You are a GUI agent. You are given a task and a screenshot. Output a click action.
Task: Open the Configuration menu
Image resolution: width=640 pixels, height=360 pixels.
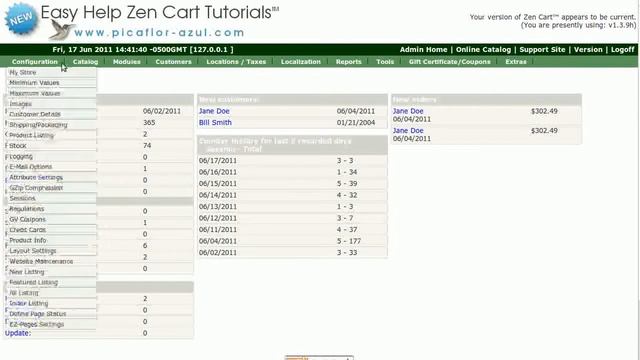[35, 62]
